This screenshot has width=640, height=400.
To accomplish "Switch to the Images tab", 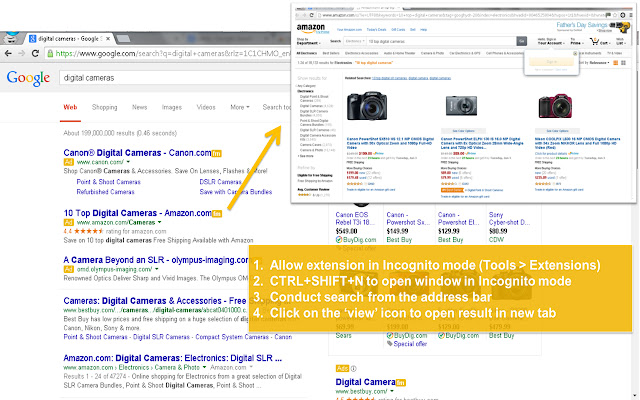I will click(x=172, y=107).
